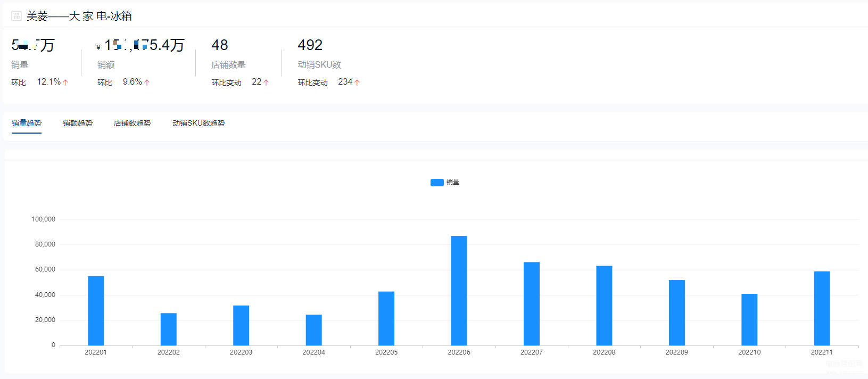
Task: Click the up arrow next to 12.1%
Action: pos(65,83)
